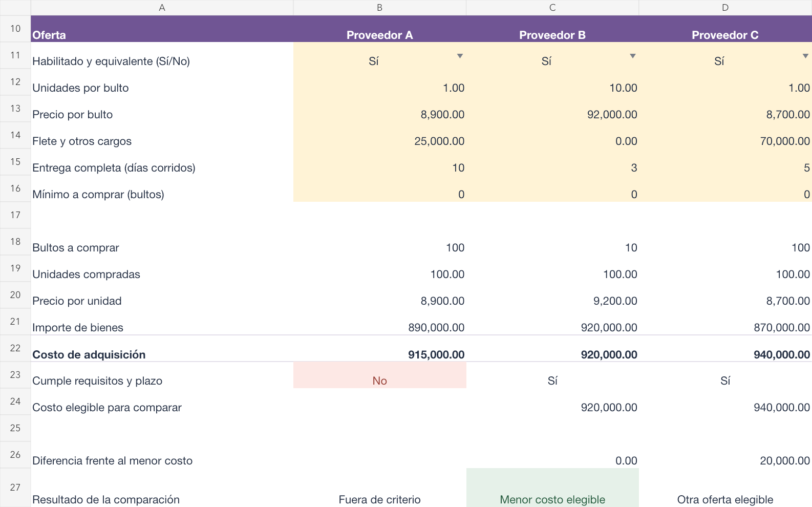
Task: Click the green 'Menor costo elegible' cell
Action: pos(552,488)
